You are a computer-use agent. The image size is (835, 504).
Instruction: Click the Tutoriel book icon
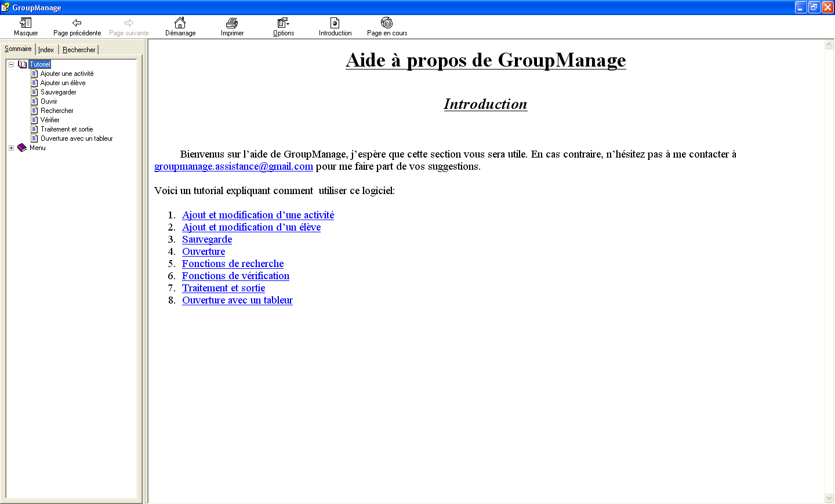22,64
